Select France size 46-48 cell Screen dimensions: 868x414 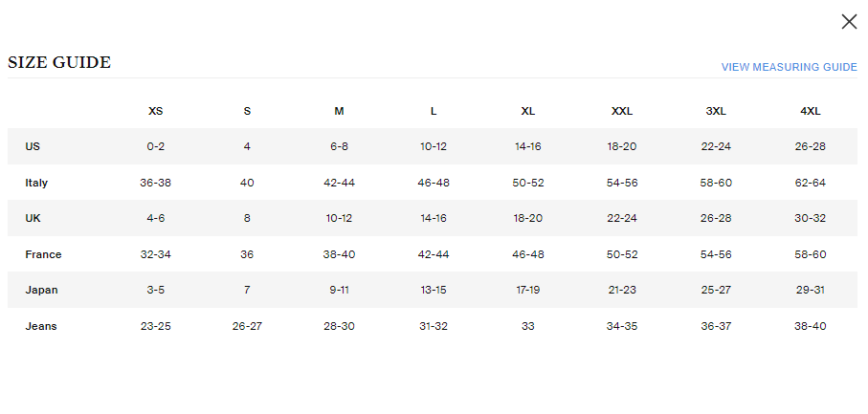[527, 254]
